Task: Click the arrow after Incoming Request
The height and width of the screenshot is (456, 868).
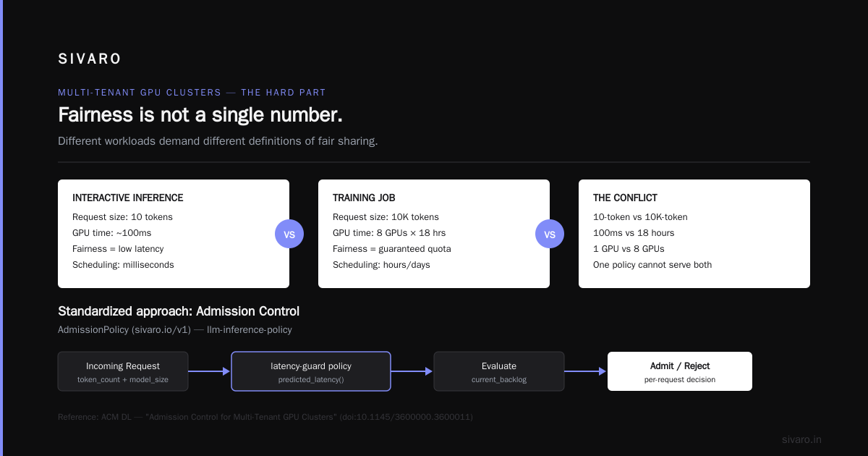Action: click(210, 371)
